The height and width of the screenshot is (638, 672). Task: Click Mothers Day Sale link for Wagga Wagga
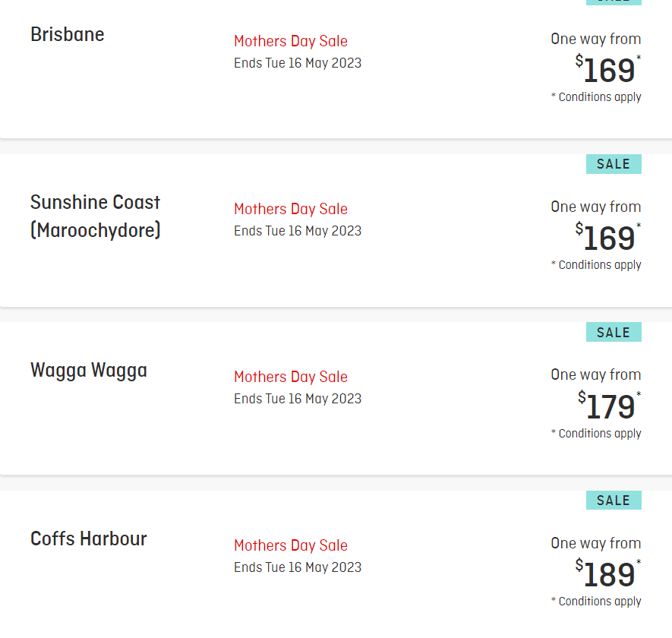pyautogui.click(x=291, y=377)
